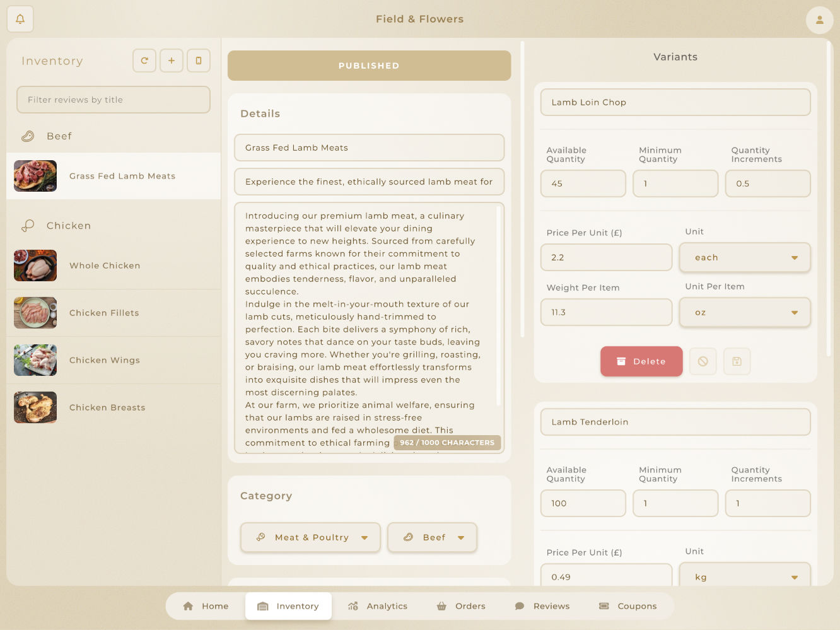Image resolution: width=840 pixels, height=630 pixels.
Task: Select Chicken Breasts item
Action: [114, 407]
